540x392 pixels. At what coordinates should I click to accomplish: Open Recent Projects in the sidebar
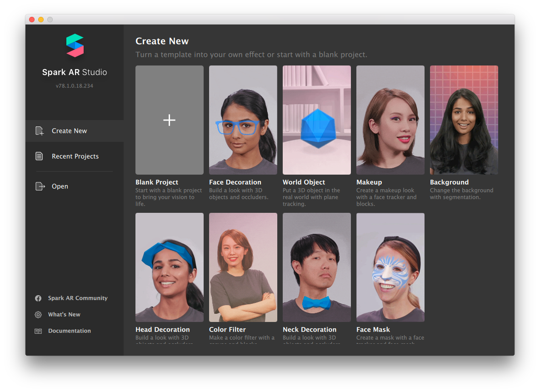tap(75, 156)
